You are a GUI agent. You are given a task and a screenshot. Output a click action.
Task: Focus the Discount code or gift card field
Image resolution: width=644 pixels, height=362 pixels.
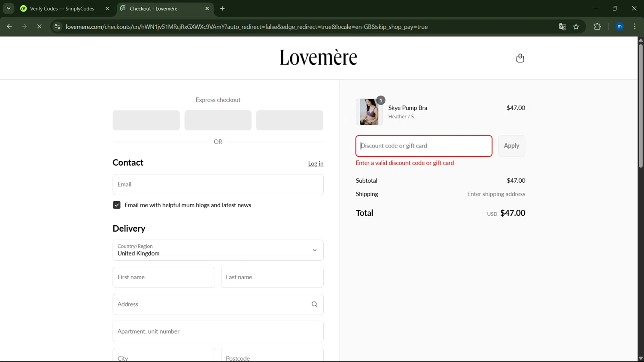tap(424, 146)
